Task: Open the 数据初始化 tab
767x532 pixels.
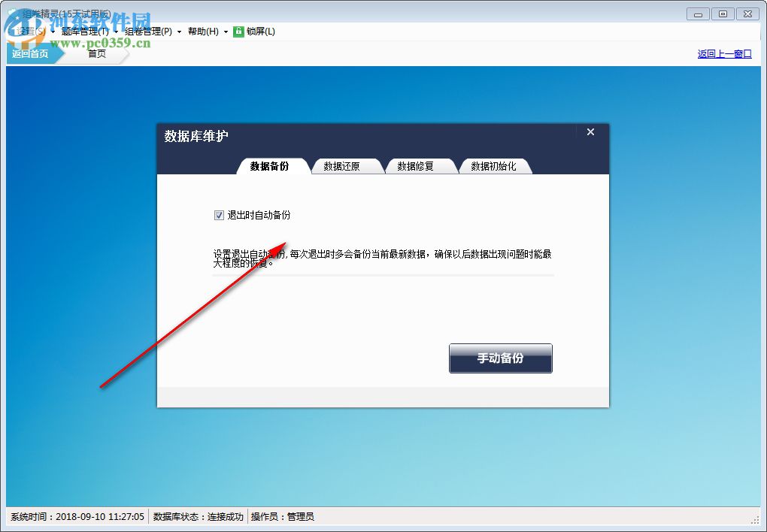Action: pyautogui.click(x=495, y=166)
